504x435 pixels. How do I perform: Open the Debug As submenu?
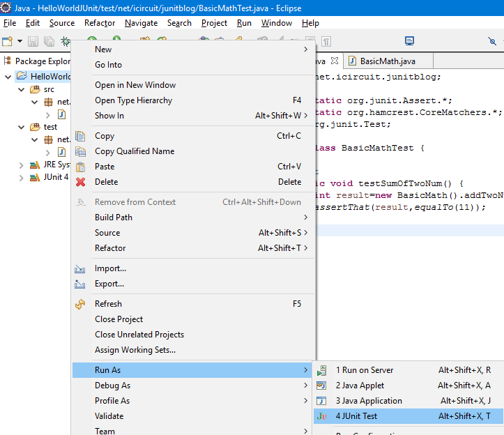(x=192, y=386)
